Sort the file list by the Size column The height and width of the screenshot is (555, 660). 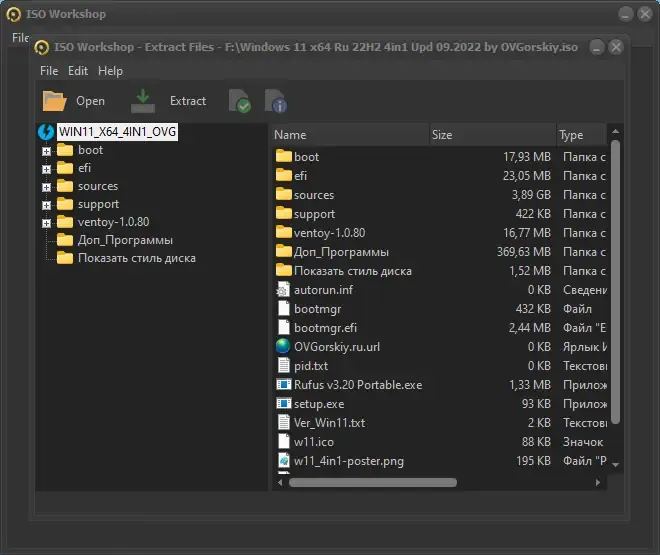[x=492, y=135]
